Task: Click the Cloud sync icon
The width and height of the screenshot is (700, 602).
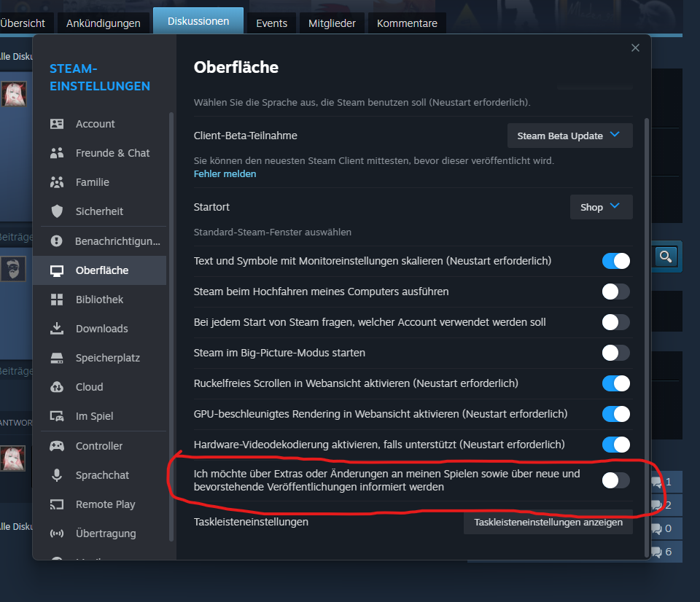Action: (x=57, y=387)
